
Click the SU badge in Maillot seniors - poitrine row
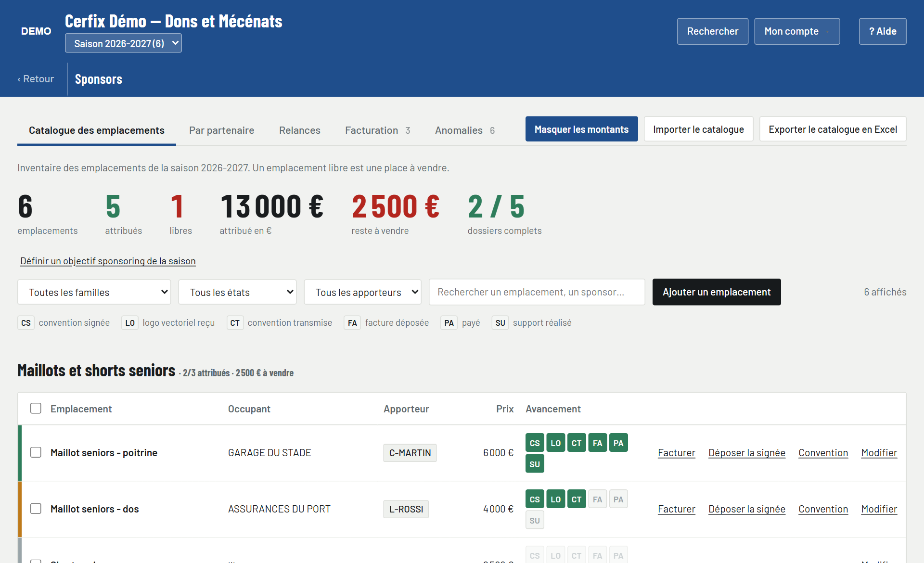(x=535, y=464)
